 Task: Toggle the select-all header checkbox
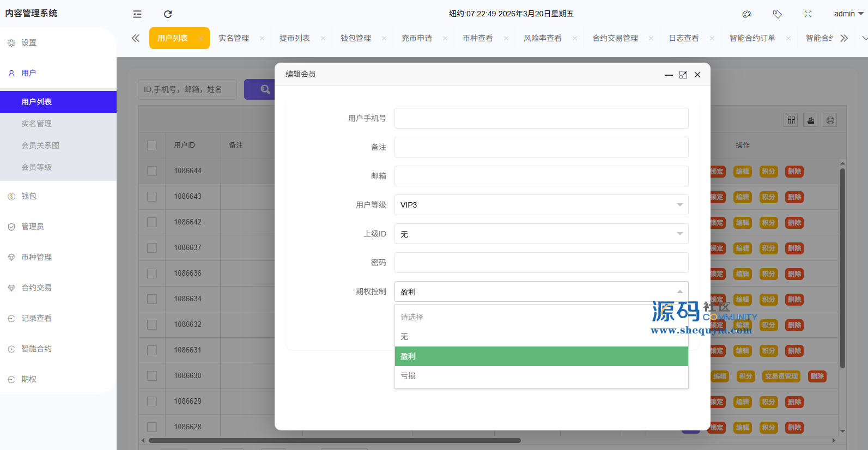coord(152,145)
